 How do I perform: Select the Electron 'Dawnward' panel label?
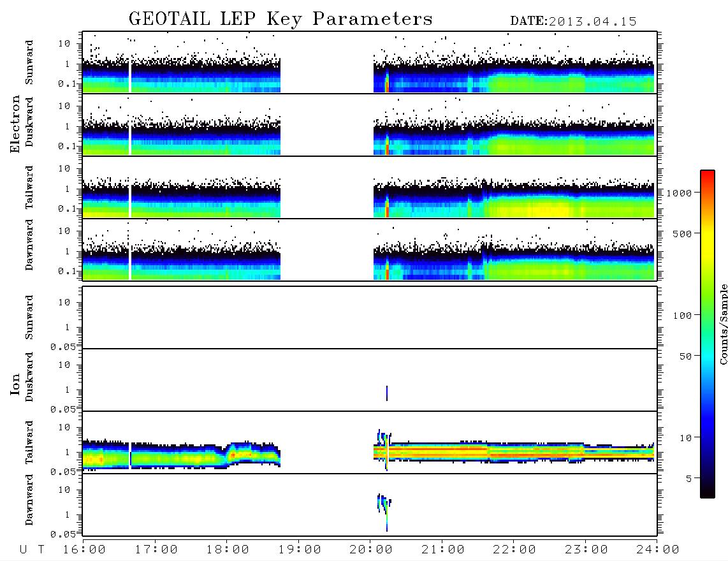click(29, 245)
